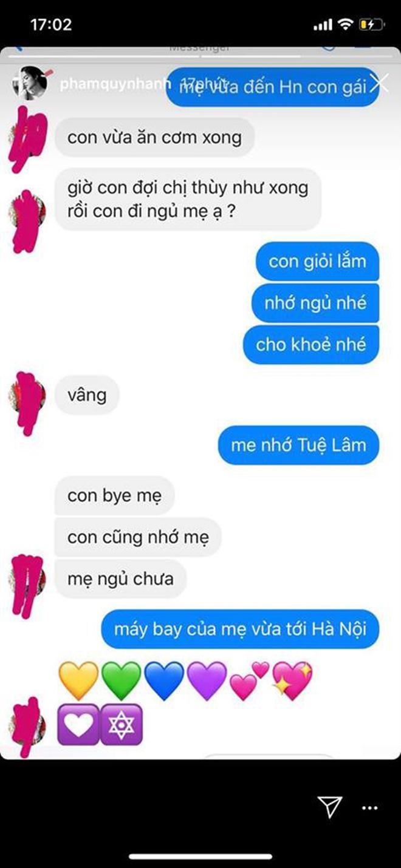Select the message "con vừa ăn cơm xong"
Screen dimensions: 401x868
click(154, 138)
